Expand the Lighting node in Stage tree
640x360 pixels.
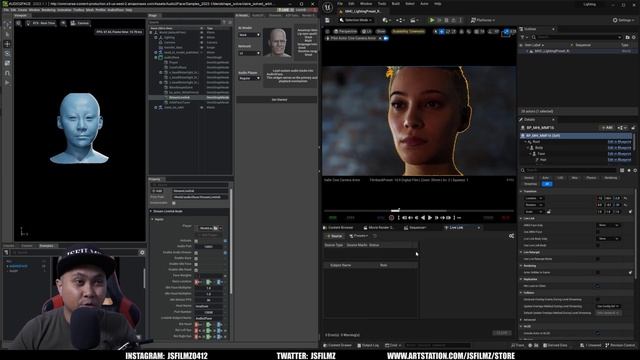pyautogui.click(x=156, y=38)
